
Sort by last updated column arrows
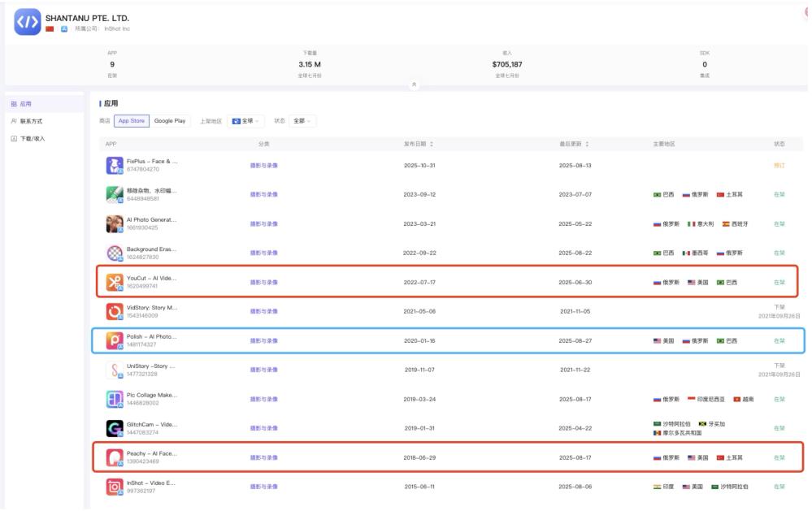coord(587,144)
